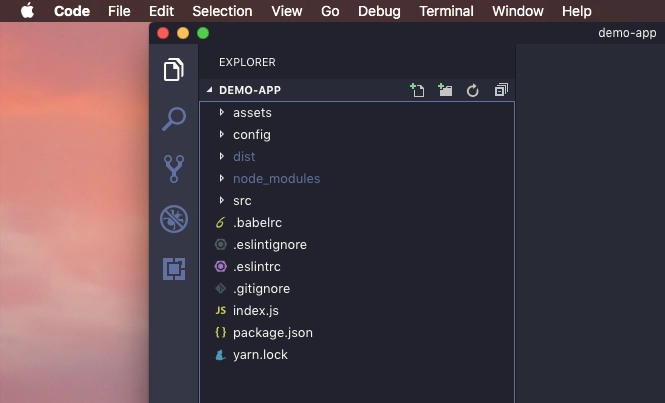Open the Debug view in activity bar
The height and width of the screenshot is (403, 665).
[x=174, y=219]
